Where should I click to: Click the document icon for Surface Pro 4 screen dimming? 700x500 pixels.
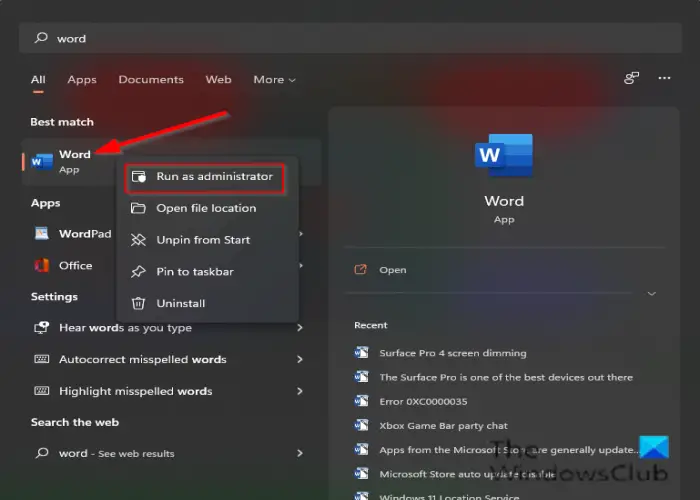(361, 353)
